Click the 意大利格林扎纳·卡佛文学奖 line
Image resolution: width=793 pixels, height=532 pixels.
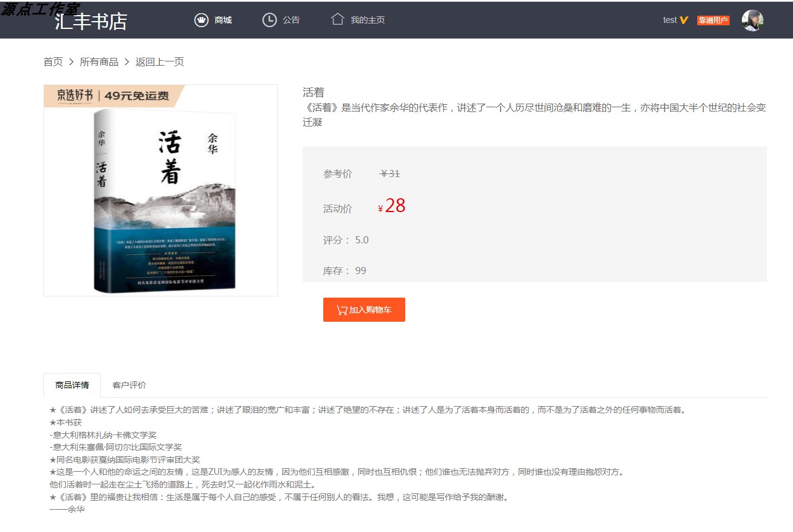[103, 434]
